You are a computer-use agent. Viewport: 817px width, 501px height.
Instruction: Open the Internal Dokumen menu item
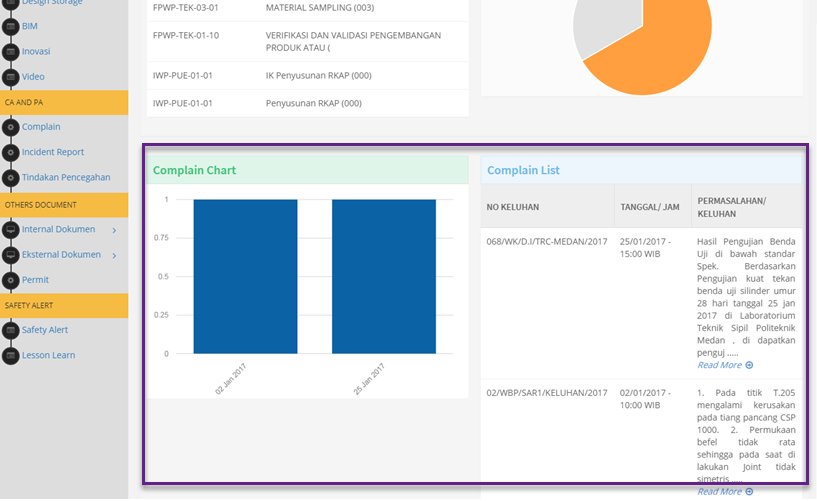[x=58, y=229]
